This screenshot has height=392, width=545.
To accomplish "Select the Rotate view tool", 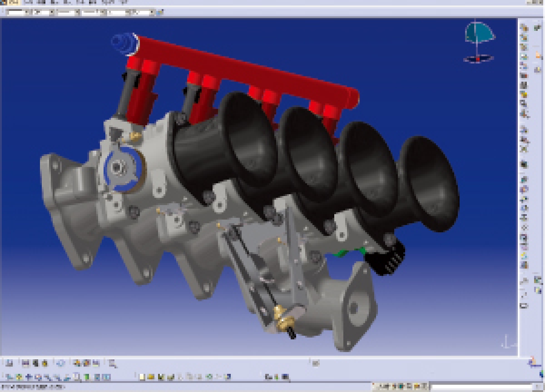I will (38, 376).
